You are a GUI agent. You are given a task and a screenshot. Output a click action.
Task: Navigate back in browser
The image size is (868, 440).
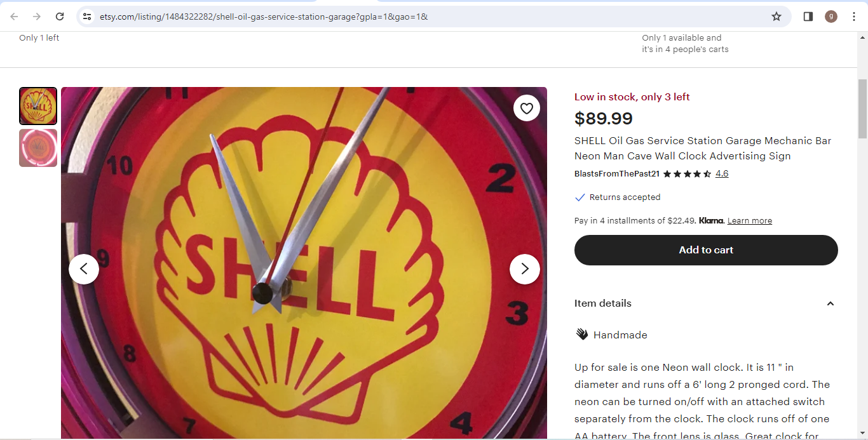pyautogui.click(x=14, y=17)
